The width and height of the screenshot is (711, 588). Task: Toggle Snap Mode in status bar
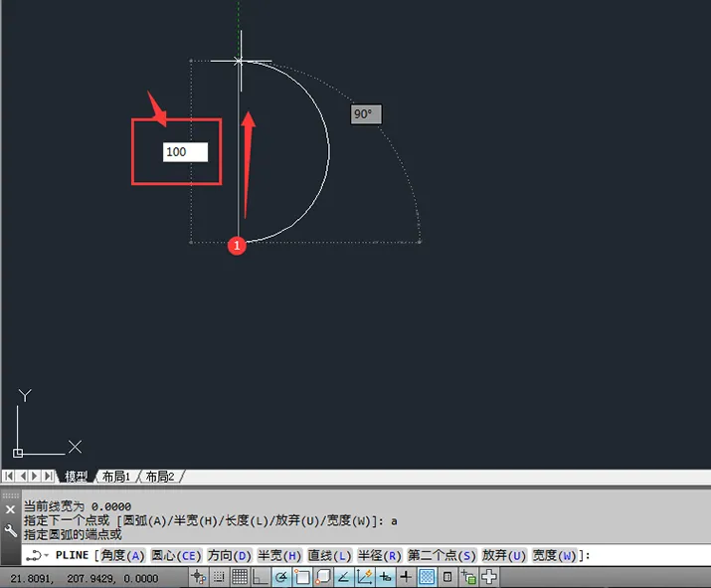click(x=219, y=577)
